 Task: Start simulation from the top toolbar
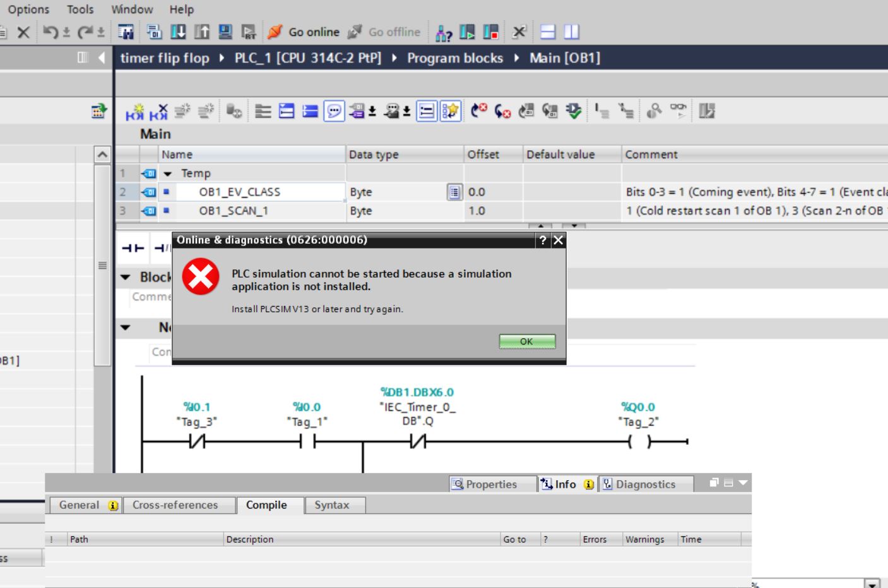point(226,32)
